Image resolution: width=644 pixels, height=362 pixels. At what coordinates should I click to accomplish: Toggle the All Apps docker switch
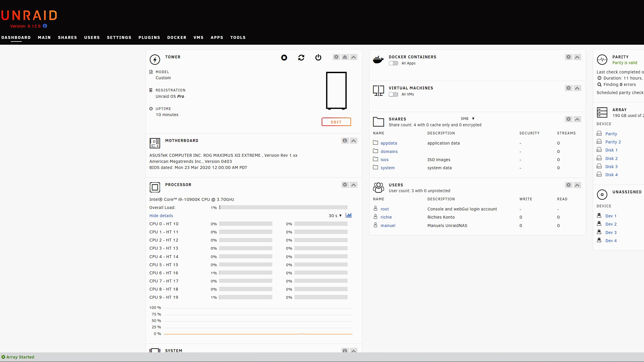393,63
